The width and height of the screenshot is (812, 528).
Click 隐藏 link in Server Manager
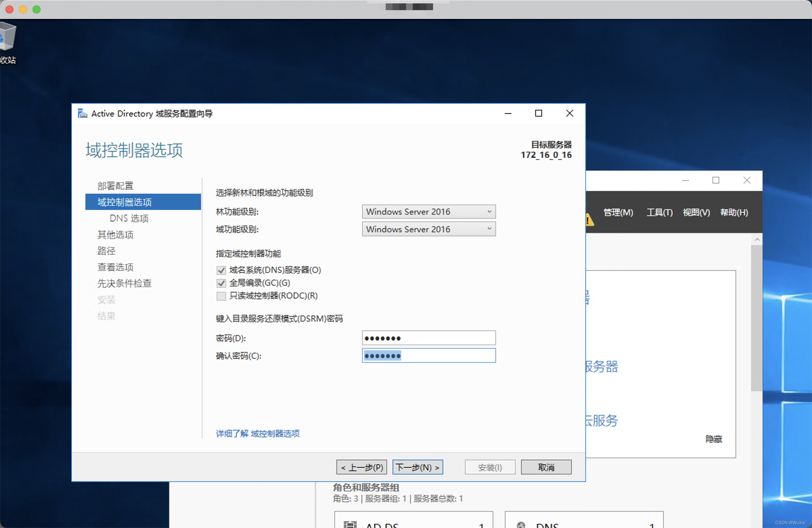click(714, 439)
